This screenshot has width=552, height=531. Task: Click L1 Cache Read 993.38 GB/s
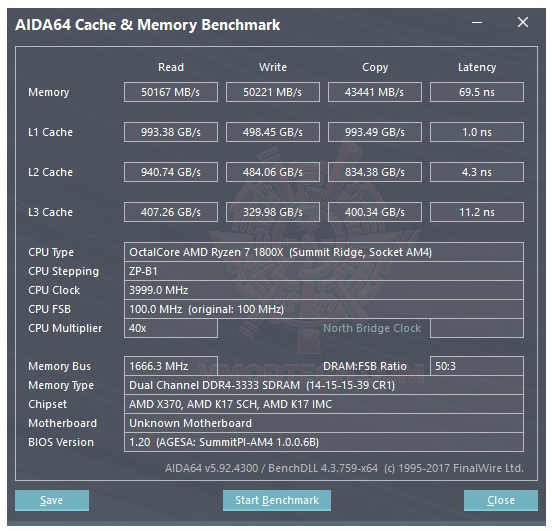tap(171, 132)
